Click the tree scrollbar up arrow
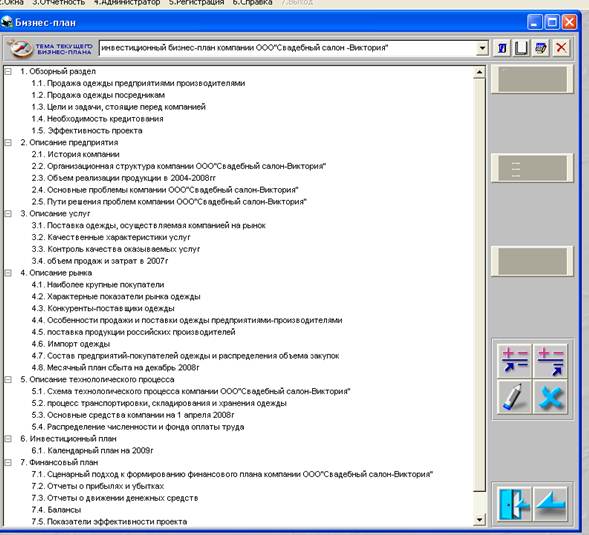The image size is (589, 535). click(479, 72)
